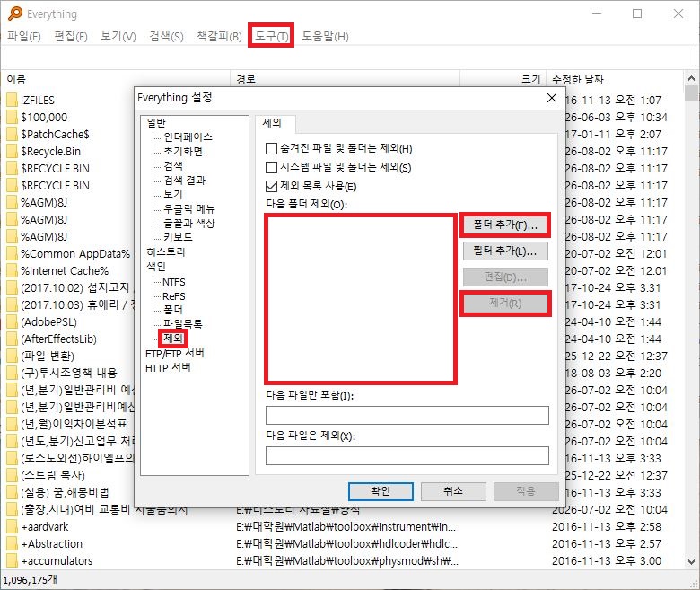Screen dimensions: 700x590
Task: Click folder icon of (스트림 복사)
Action: 12,475
